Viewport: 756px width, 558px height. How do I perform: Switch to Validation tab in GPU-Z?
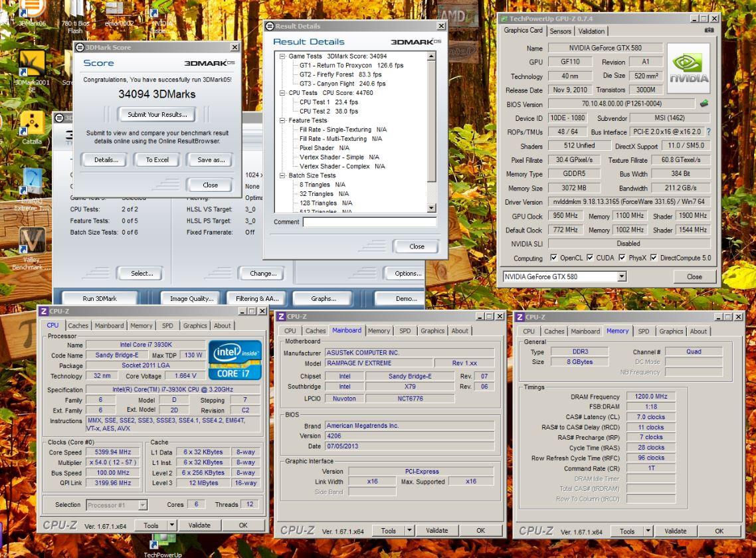[x=591, y=31]
